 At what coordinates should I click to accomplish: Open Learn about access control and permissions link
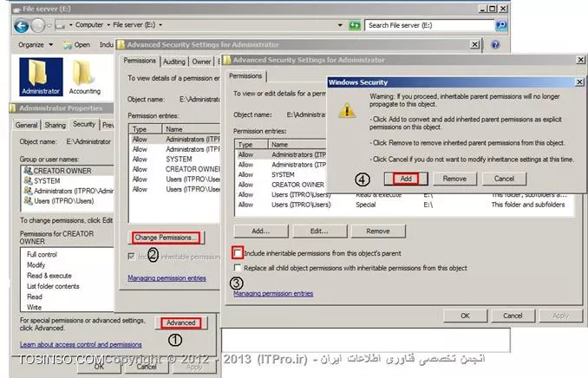[81, 345]
